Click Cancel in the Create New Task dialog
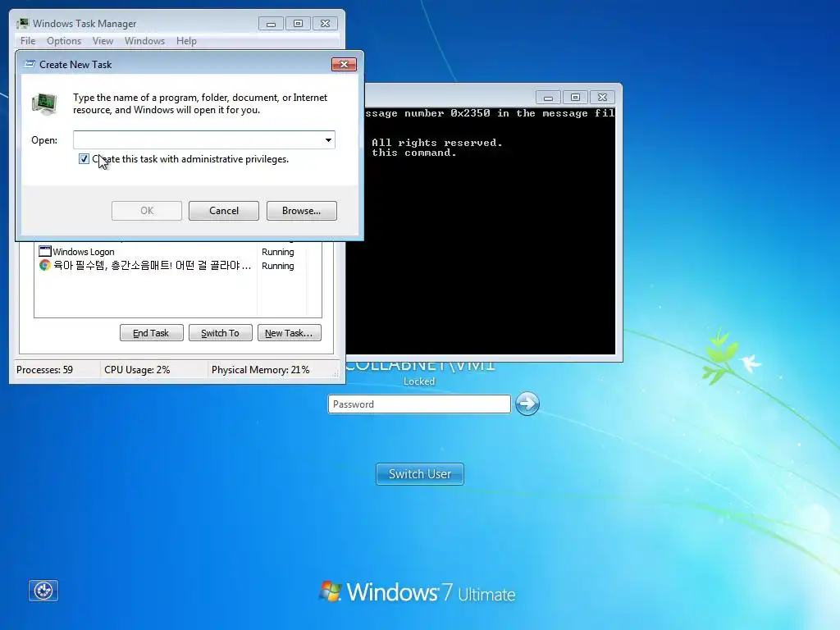This screenshot has width=840, height=630. 224,211
